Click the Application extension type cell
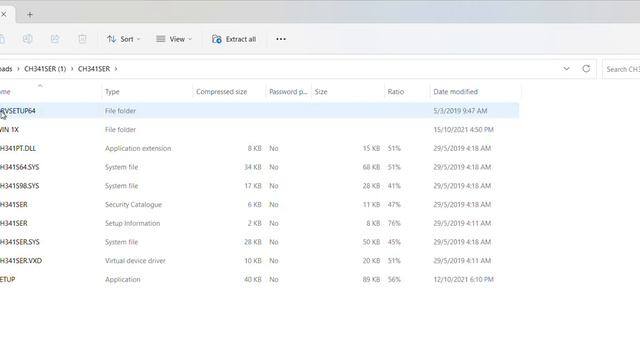The width and height of the screenshot is (640, 360). [x=138, y=148]
